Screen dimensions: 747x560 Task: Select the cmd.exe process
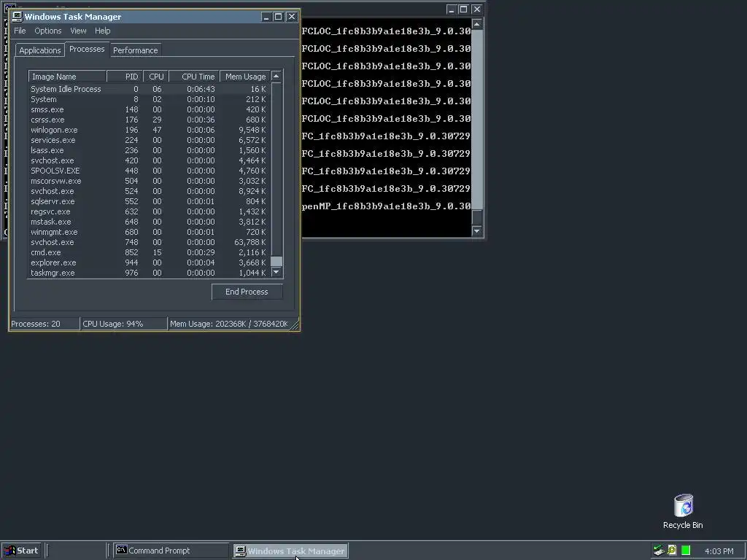coord(149,253)
